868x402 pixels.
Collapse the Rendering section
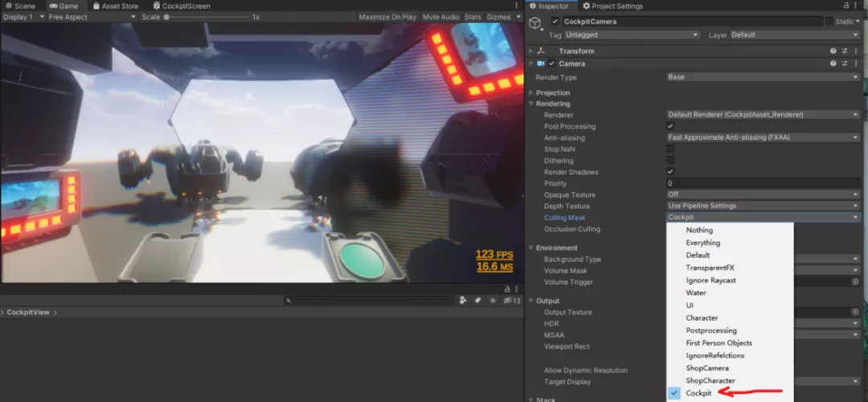click(x=531, y=104)
